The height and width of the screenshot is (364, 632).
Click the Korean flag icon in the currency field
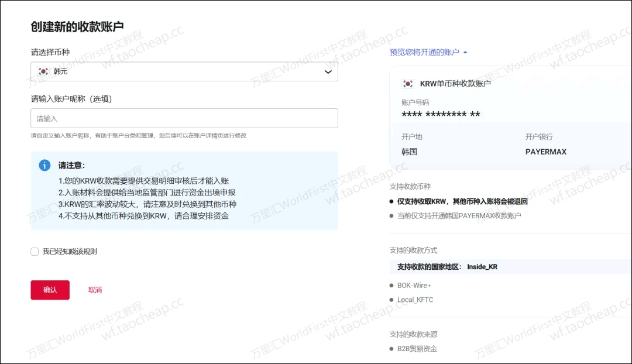coord(43,71)
